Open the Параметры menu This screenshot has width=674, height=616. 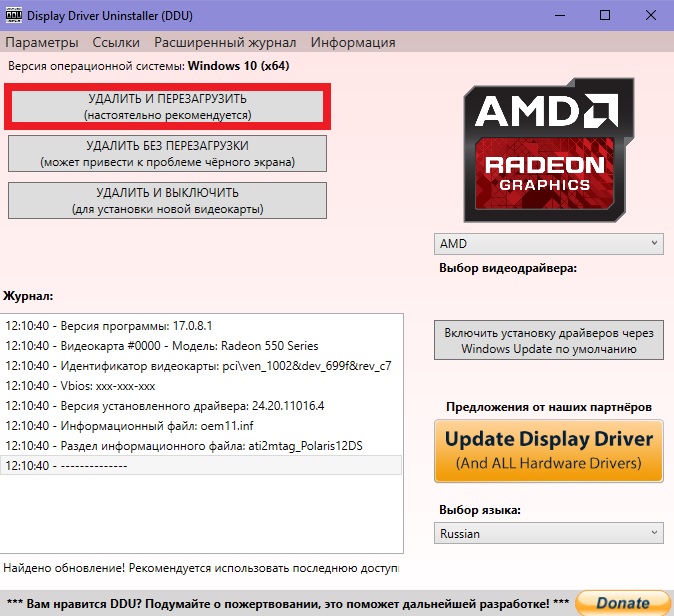(x=42, y=43)
